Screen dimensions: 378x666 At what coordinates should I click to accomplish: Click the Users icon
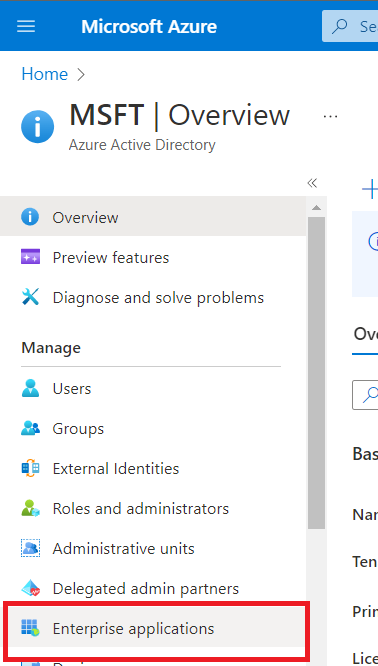(x=30, y=388)
